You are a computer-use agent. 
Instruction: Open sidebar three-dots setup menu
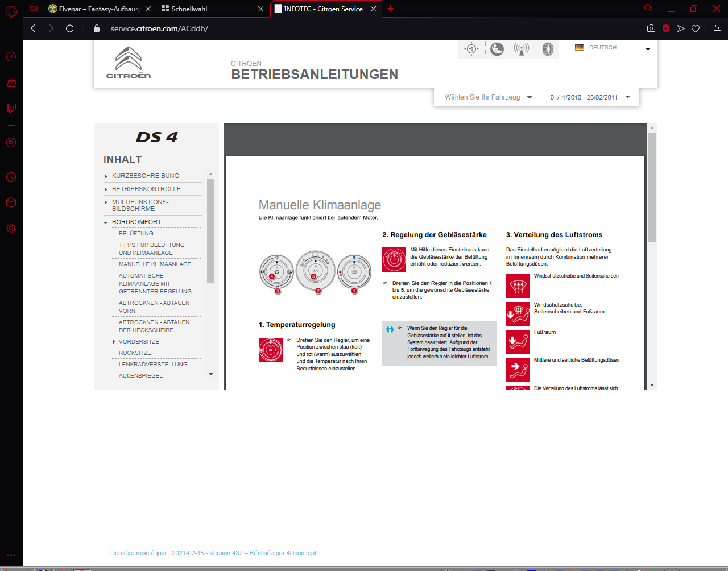[x=11, y=555]
